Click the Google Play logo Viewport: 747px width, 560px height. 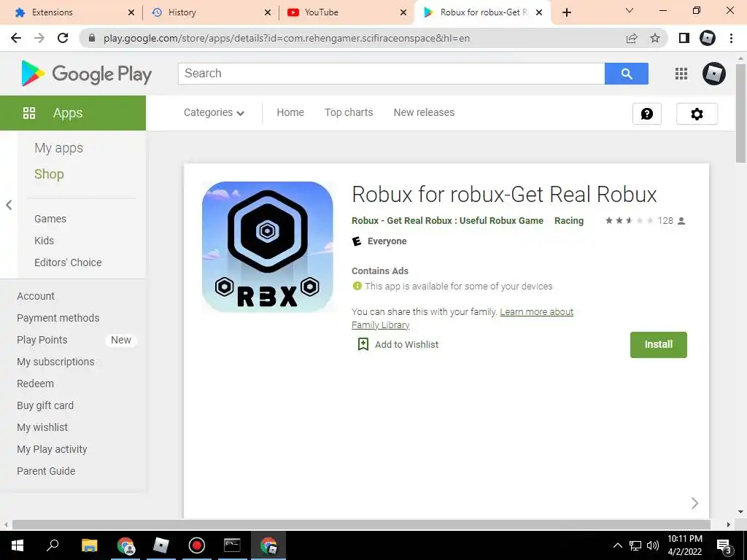click(86, 74)
